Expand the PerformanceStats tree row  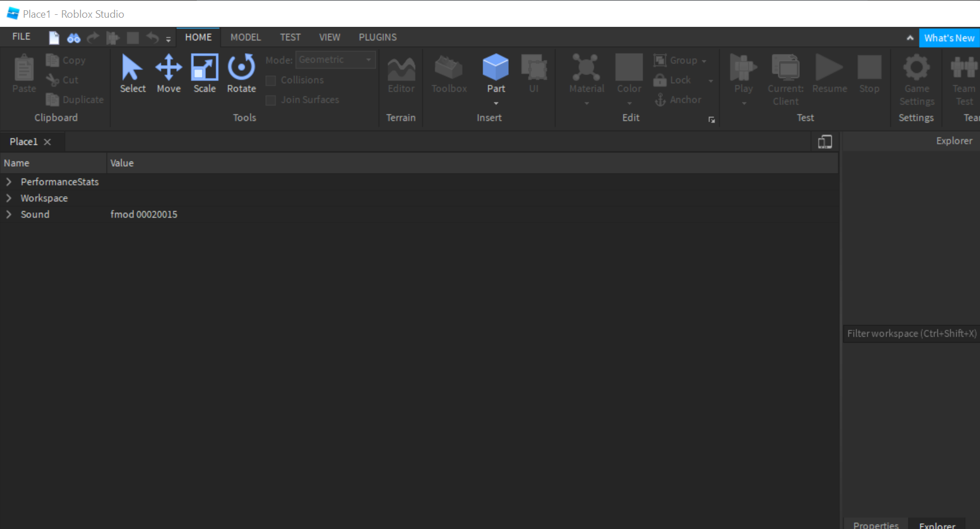point(9,181)
